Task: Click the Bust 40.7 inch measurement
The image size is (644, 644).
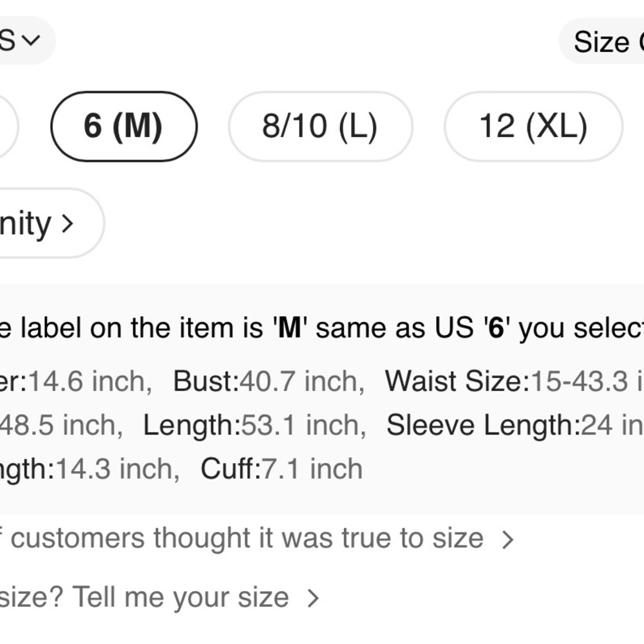Action: 268,381
